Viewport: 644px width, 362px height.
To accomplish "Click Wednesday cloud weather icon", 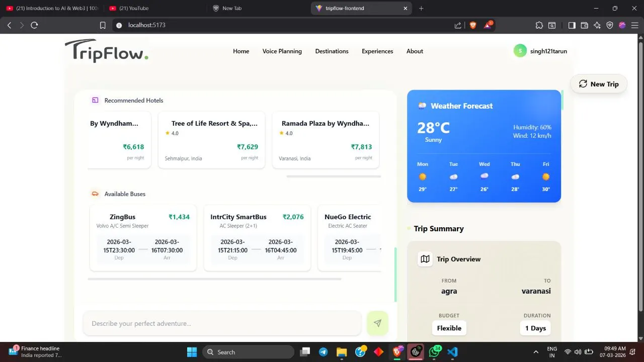I will click(485, 176).
